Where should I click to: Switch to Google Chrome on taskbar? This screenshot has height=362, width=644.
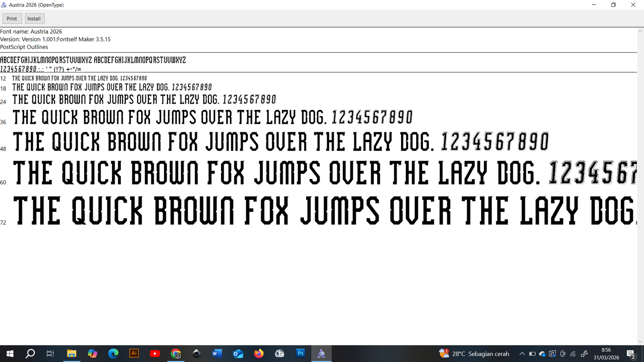pyautogui.click(x=176, y=354)
